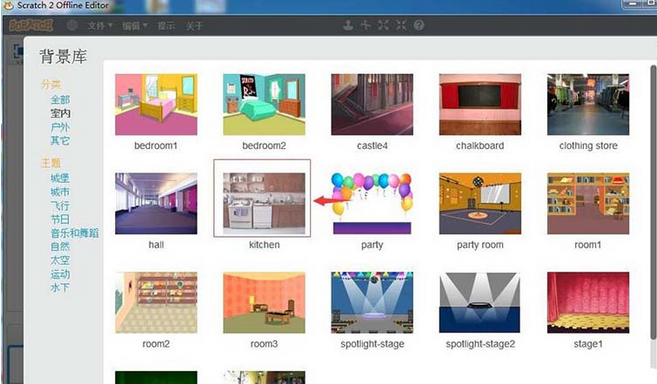Choose the 水下 theme filter
Screen dimensions: 657x384
click(x=60, y=288)
